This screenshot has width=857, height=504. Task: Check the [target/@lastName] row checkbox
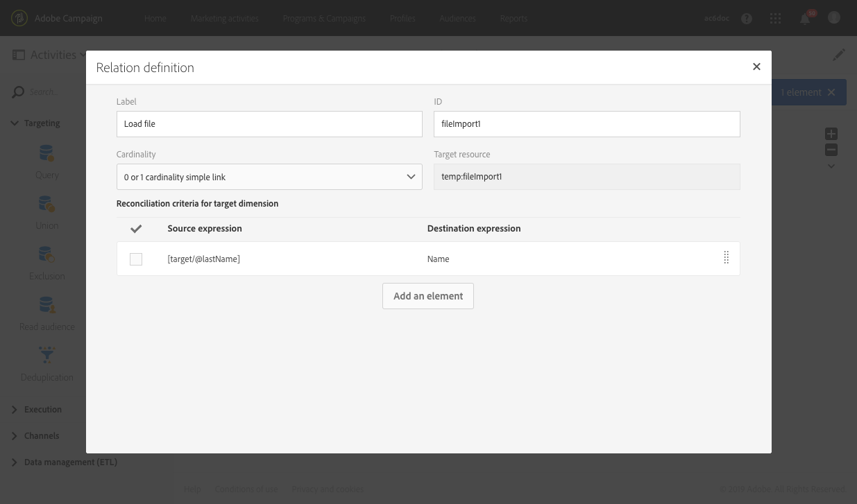point(136,259)
